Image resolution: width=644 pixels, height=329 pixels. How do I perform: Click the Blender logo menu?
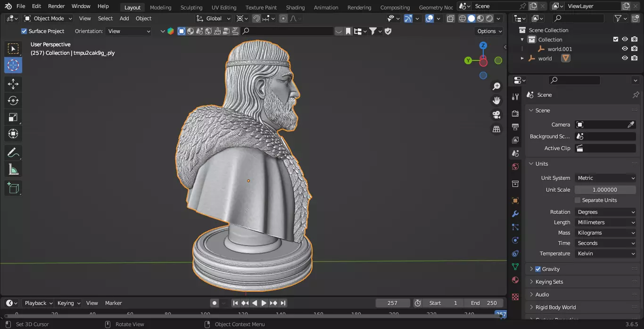click(8, 6)
